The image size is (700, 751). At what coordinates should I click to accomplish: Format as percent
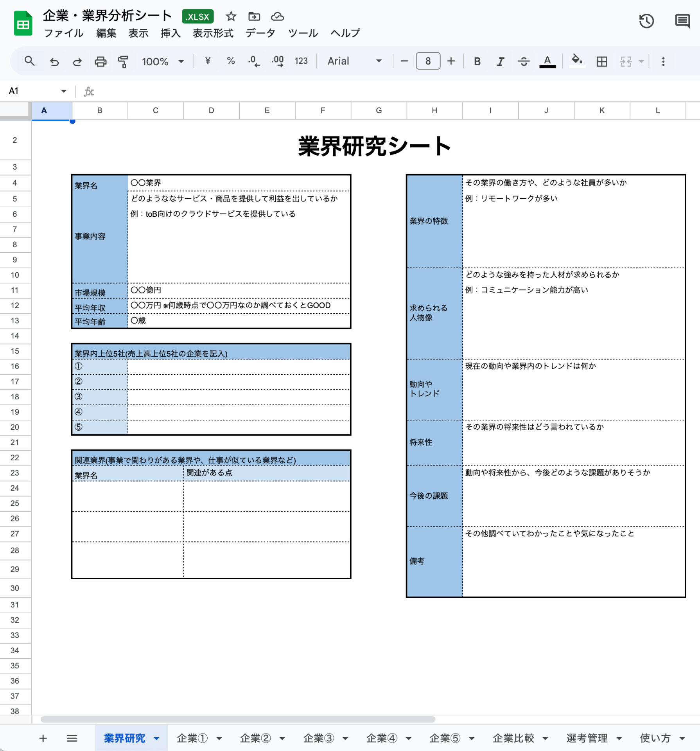[231, 61]
